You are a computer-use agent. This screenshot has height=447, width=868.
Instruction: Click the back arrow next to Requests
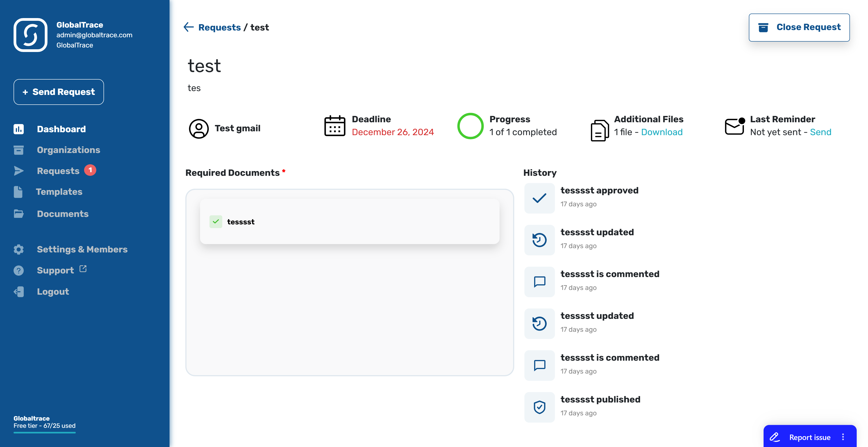click(x=189, y=27)
